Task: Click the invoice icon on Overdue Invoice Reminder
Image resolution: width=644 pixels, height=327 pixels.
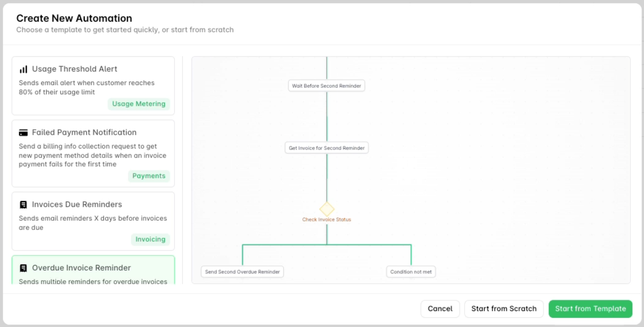Action: coord(22,268)
